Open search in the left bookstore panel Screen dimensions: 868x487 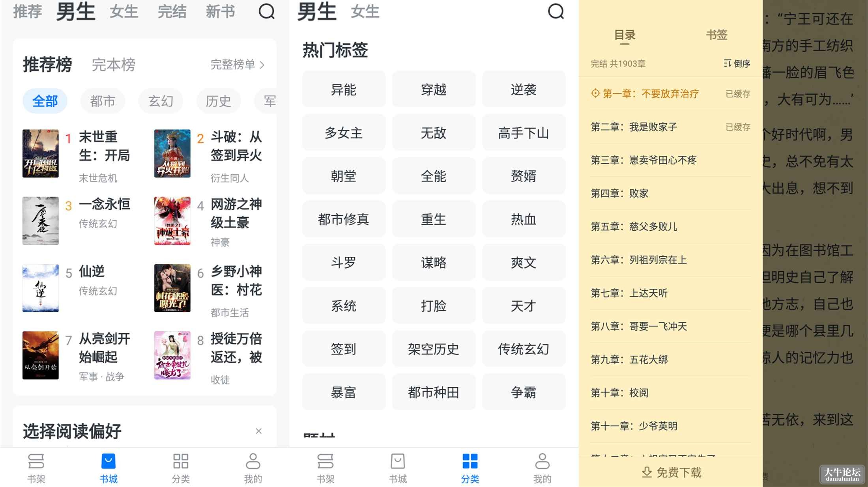click(266, 11)
